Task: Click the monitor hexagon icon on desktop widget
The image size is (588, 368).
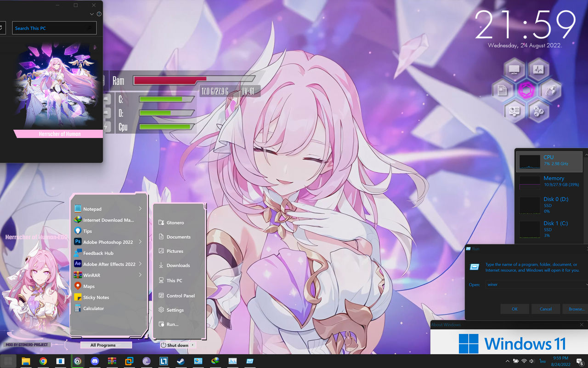Action: pyautogui.click(x=514, y=70)
